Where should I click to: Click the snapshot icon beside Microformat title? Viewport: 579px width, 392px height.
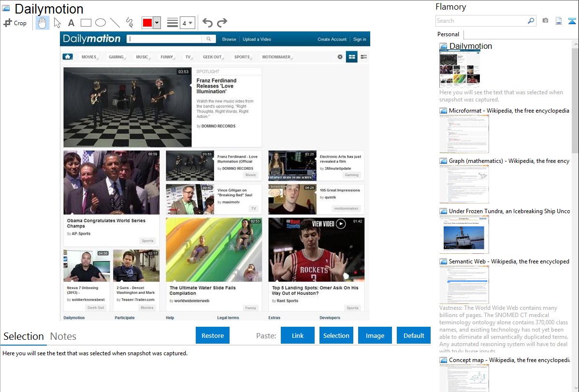(443, 111)
